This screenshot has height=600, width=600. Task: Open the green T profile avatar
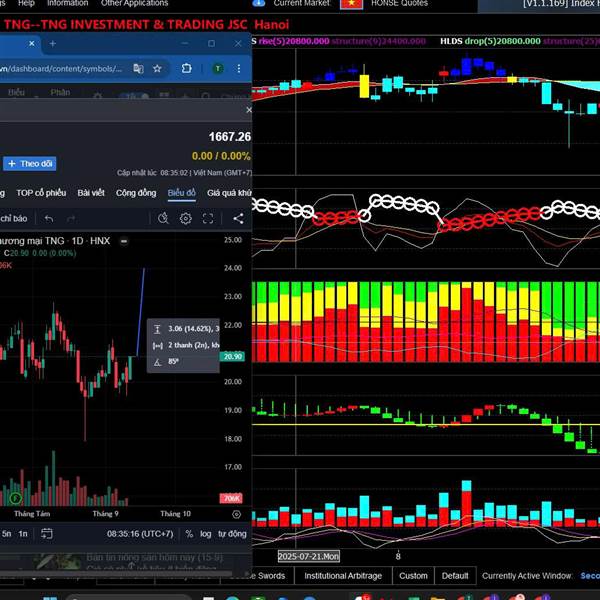[218, 68]
